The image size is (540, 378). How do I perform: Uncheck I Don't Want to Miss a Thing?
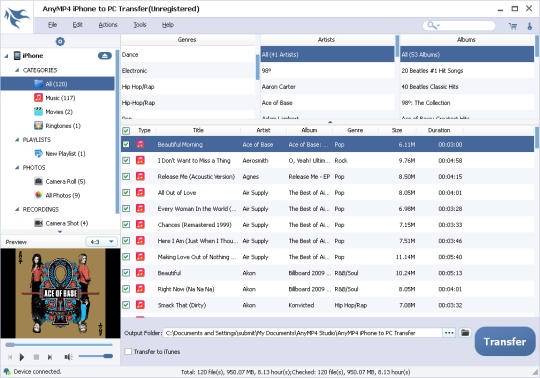coord(126,160)
